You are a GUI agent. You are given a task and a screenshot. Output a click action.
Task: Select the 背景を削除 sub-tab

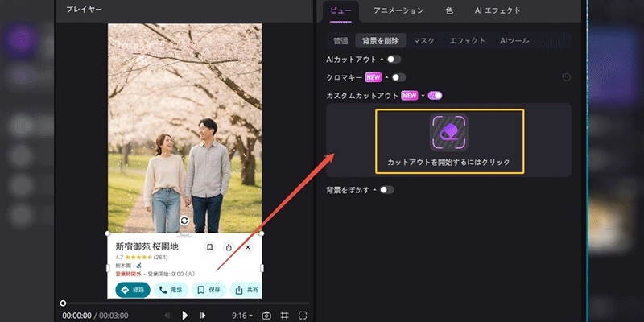(380, 41)
